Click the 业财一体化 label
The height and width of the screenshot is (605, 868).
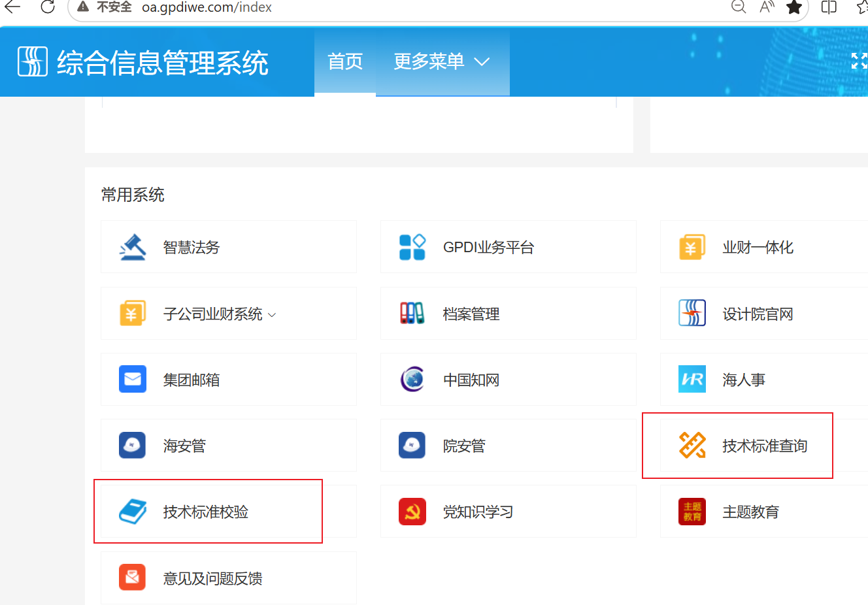point(758,248)
